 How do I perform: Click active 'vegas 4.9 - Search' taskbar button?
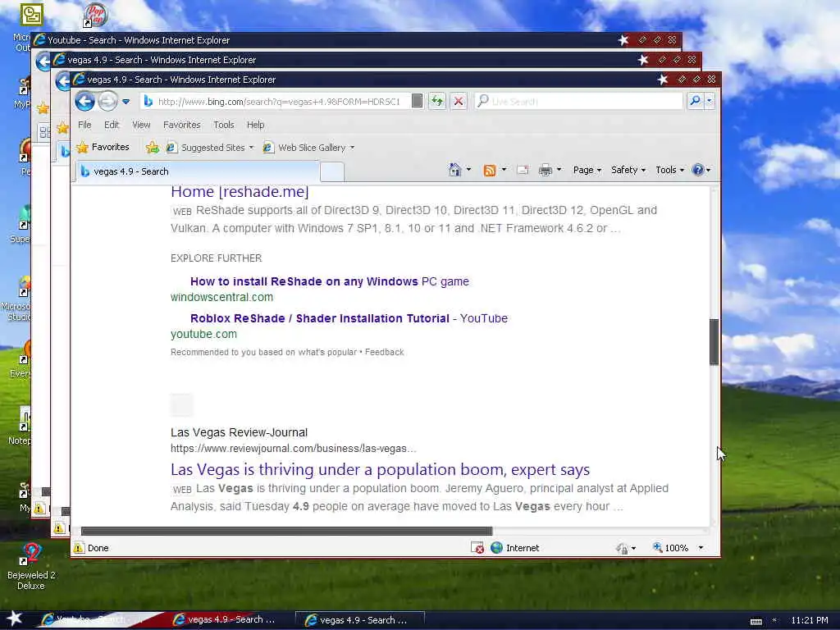click(x=360, y=620)
